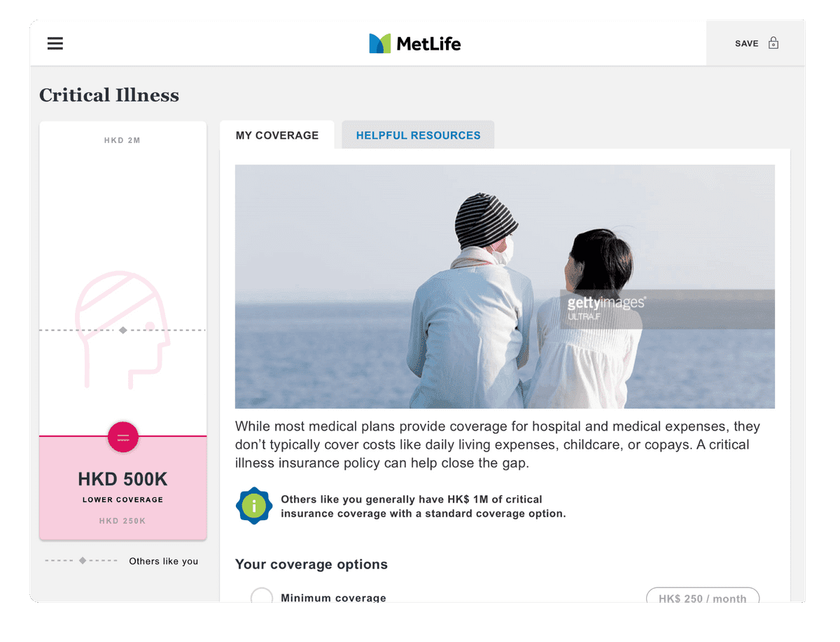Screen dimensions: 840x642
Task: Open the hamburger navigation menu
Action: 55,43
